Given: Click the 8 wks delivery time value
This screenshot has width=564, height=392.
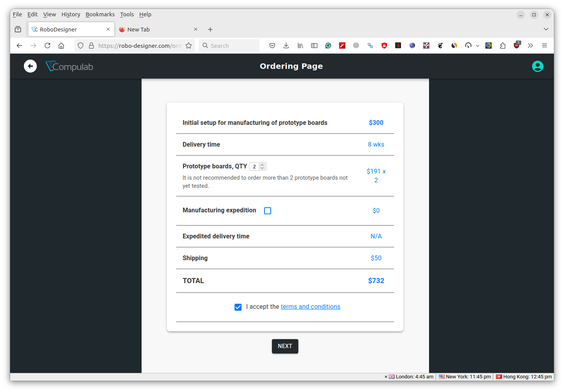Looking at the screenshot, I should coord(376,145).
